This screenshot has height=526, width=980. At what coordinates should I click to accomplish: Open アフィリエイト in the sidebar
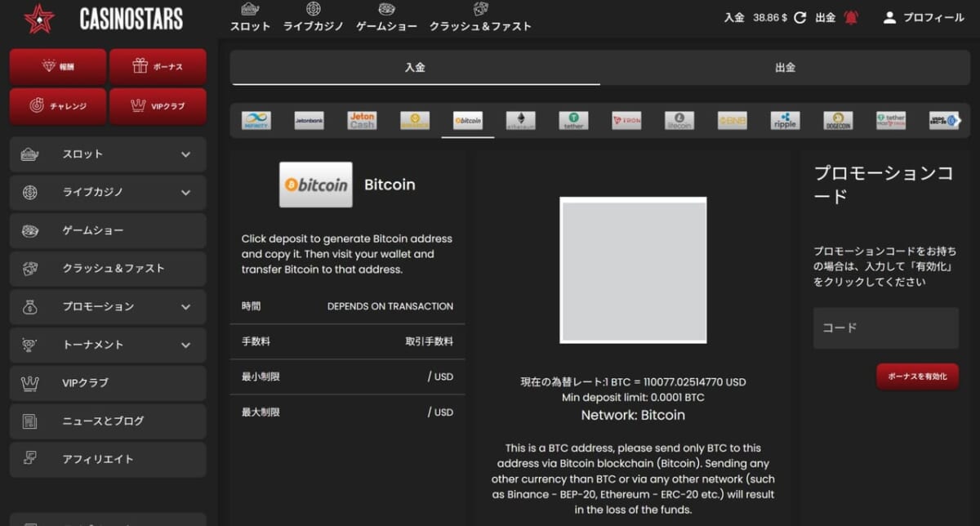[x=108, y=459]
